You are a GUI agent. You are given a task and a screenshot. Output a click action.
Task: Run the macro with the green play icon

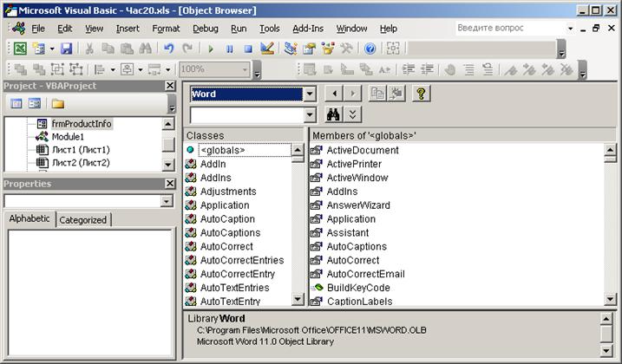[x=211, y=49]
